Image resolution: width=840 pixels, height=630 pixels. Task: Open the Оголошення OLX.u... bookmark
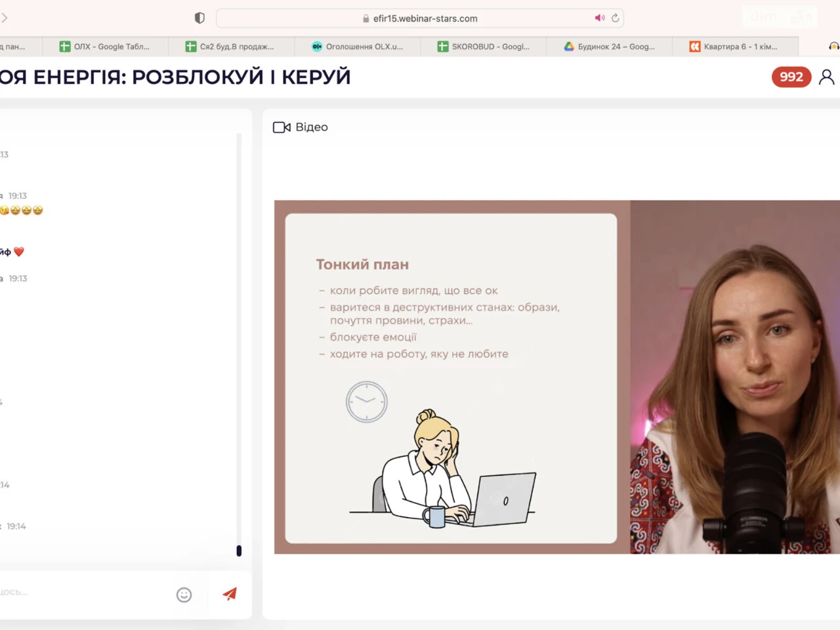click(357, 47)
